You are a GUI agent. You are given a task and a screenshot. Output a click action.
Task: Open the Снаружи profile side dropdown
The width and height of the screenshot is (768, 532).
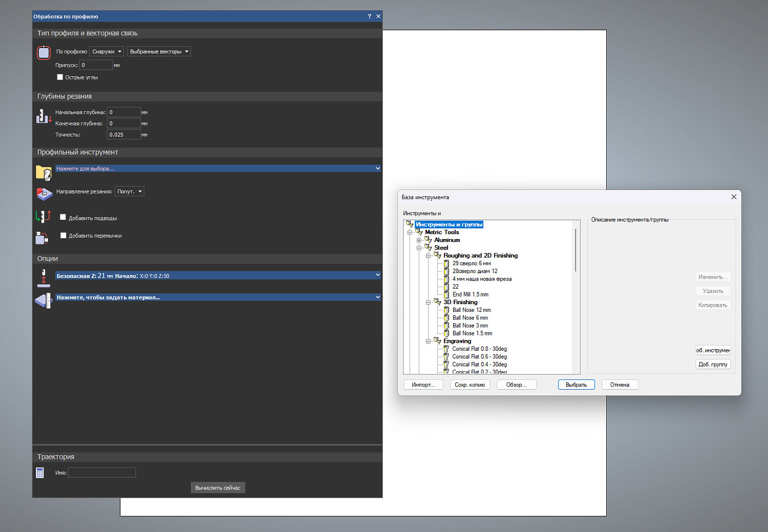click(106, 52)
